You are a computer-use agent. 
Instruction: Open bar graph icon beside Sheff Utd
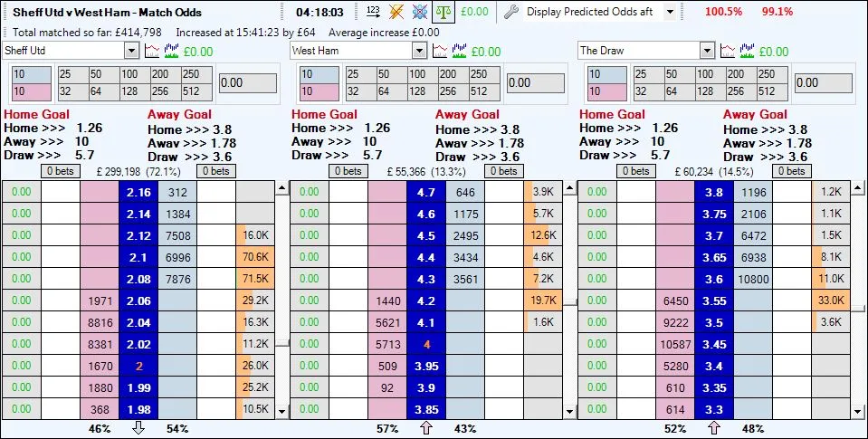(172, 51)
